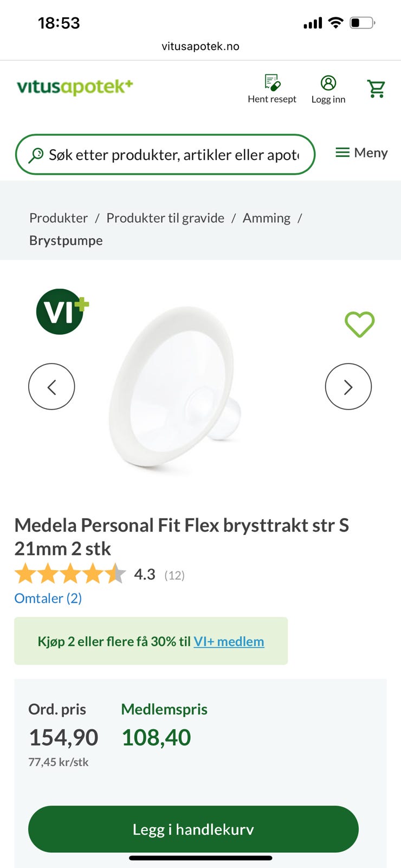Navigate to Amming breadcrumb
The height and width of the screenshot is (868, 401).
[x=266, y=218]
